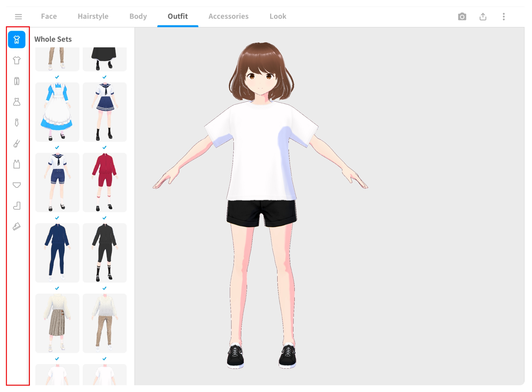Image resolution: width=532 pixels, height=392 pixels.
Task: Open the Dress (one-piece) category icon
Action: pos(17,102)
